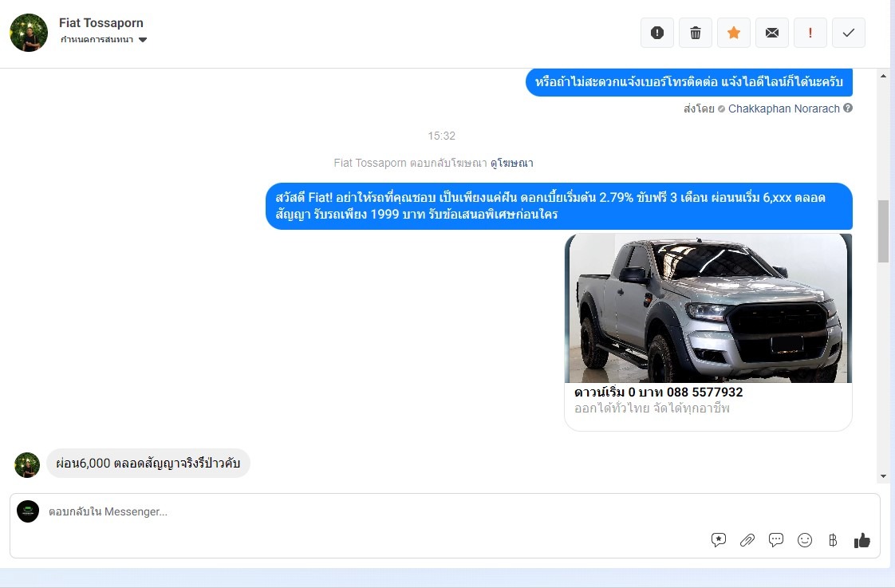Click blue ad greeting message สวัสดี Fiat!
The height and width of the screenshot is (588, 895).
[x=559, y=206]
